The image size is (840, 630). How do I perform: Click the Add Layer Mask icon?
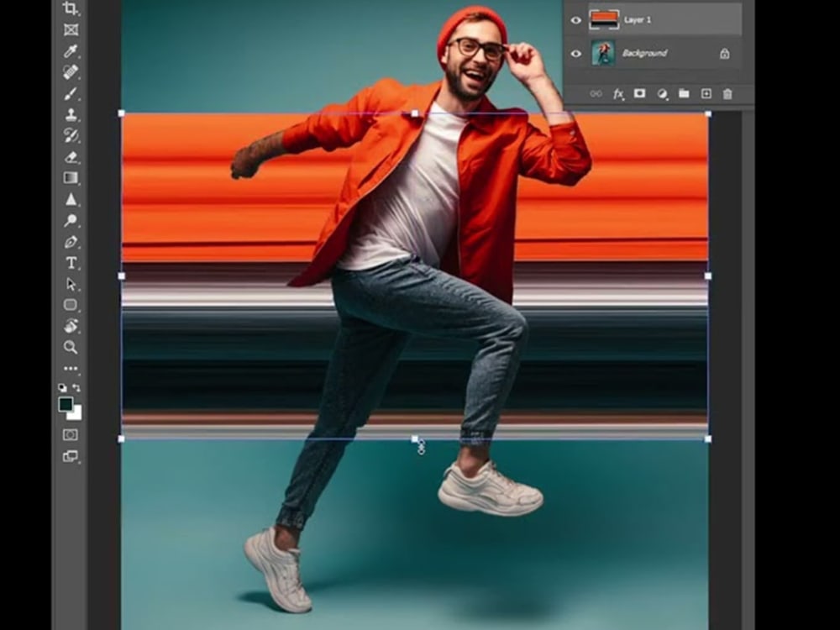pyautogui.click(x=639, y=94)
